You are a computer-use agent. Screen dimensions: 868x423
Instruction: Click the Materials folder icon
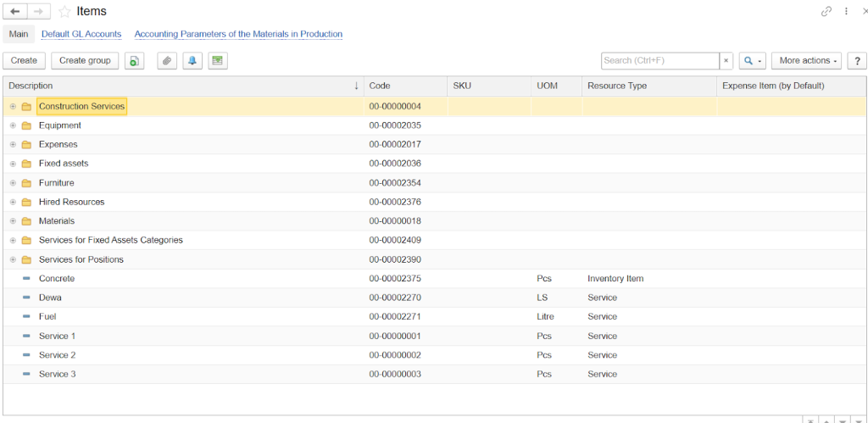click(x=26, y=221)
